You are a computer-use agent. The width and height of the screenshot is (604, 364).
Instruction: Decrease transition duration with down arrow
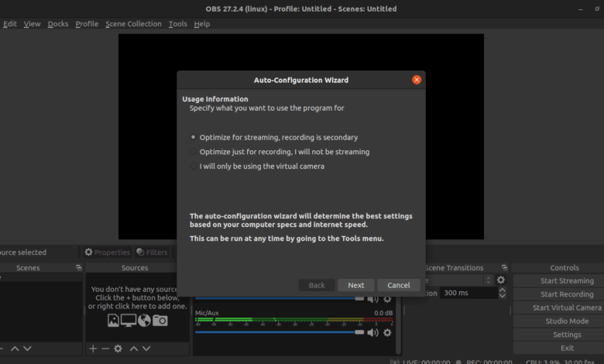(503, 295)
